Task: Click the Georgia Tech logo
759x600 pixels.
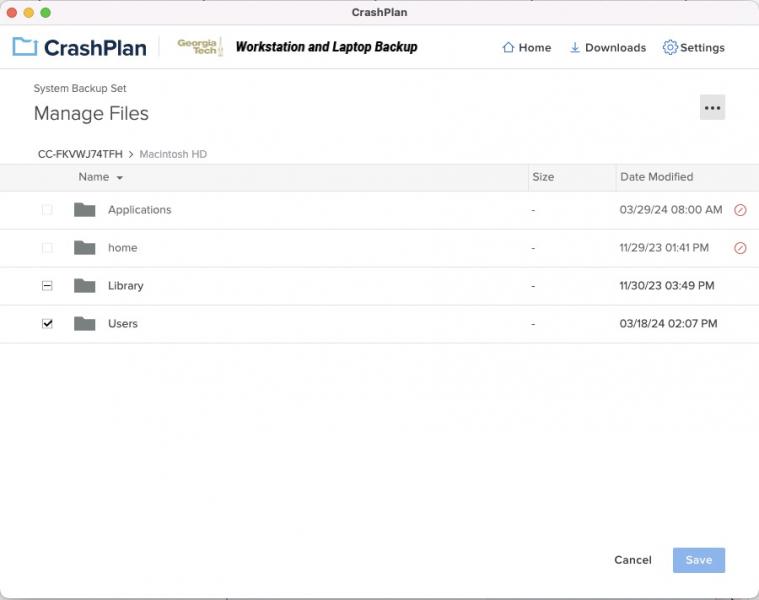Action: pyautogui.click(x=199, y=47)
